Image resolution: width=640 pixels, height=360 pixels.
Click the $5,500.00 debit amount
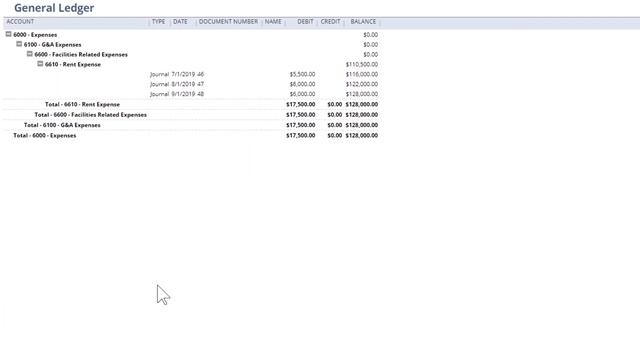302,74
